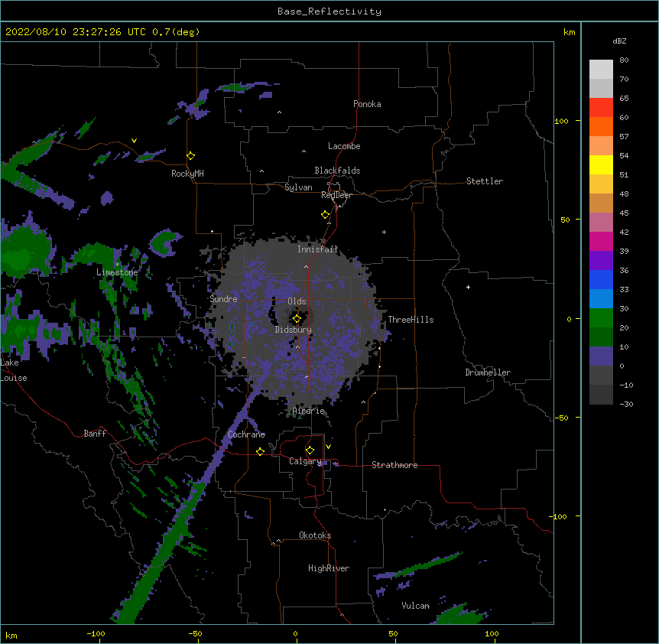
Task: Click the RedDeer city label
Action: (336, 195)
